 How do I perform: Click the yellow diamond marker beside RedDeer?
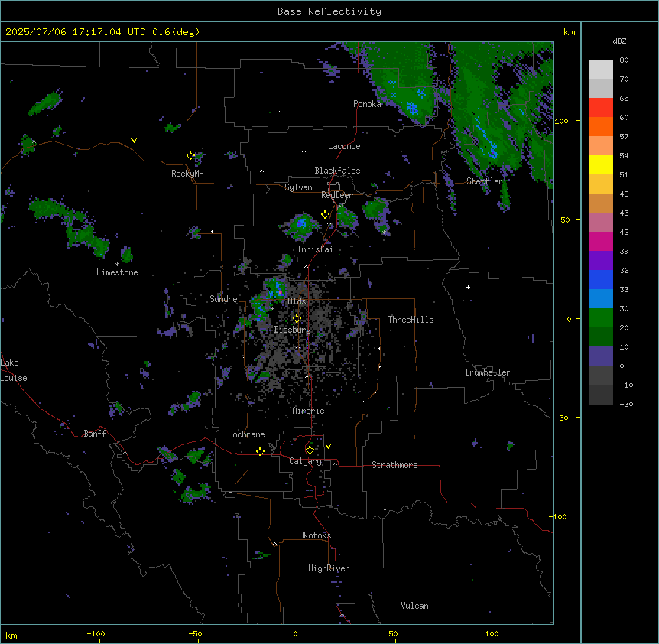(325, 215)
